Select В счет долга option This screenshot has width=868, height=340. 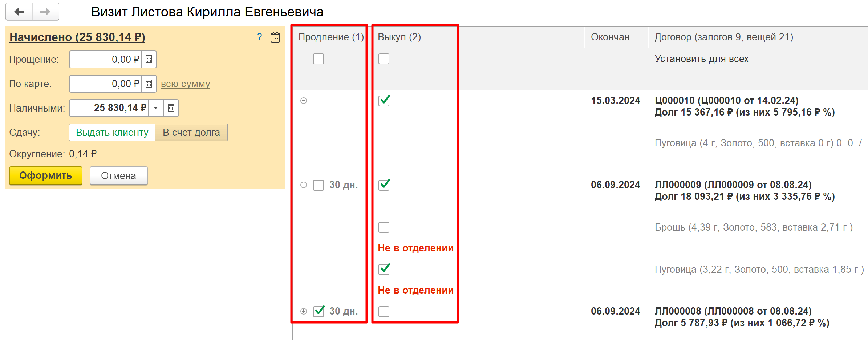coord(191,132)
